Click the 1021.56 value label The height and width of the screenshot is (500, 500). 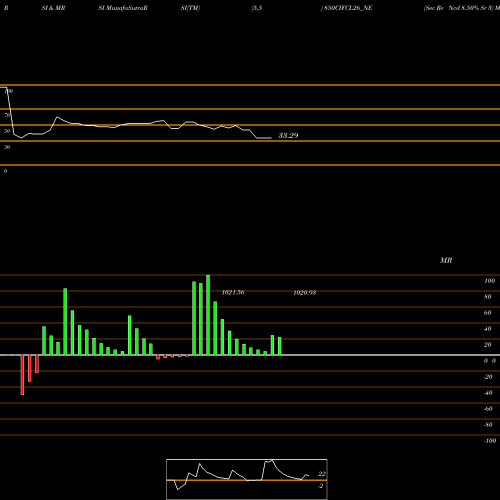tap(233, 292)
